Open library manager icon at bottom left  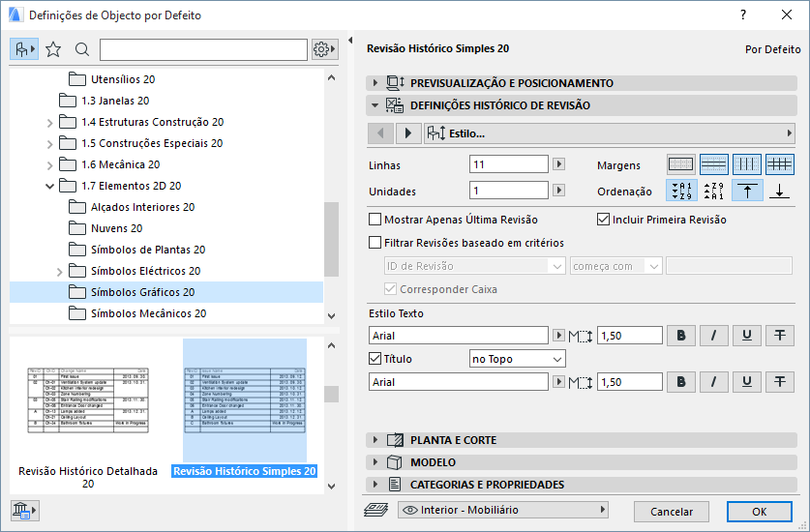[x=24, y=511]
